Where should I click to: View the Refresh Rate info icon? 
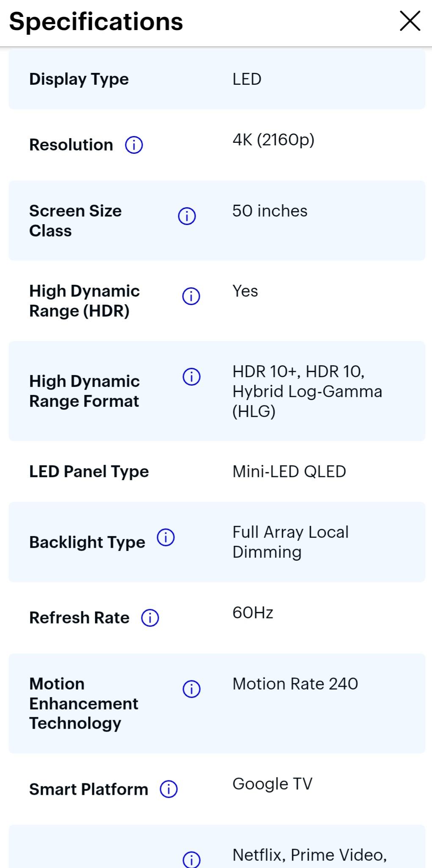[150, 618]
